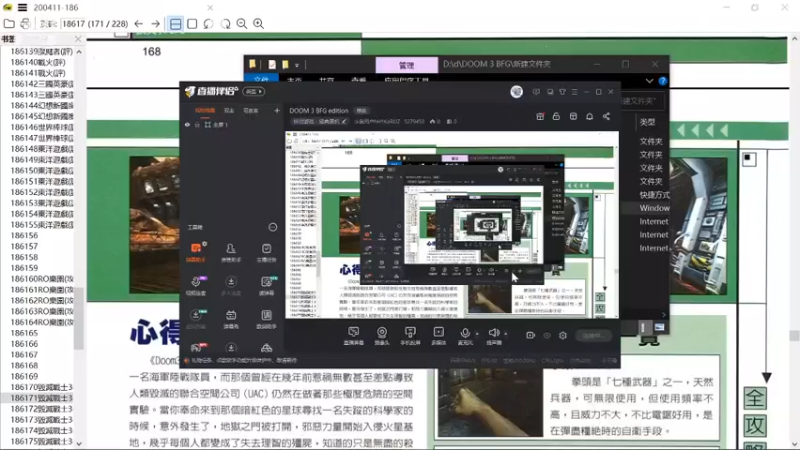800x450 pixels.
Task: Add a multimedia source from the bottom toolbar
Action: (x=438, y=335)
